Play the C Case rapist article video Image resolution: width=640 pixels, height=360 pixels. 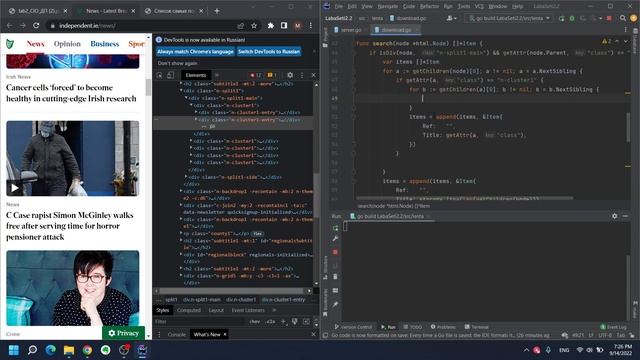point(14,188)
